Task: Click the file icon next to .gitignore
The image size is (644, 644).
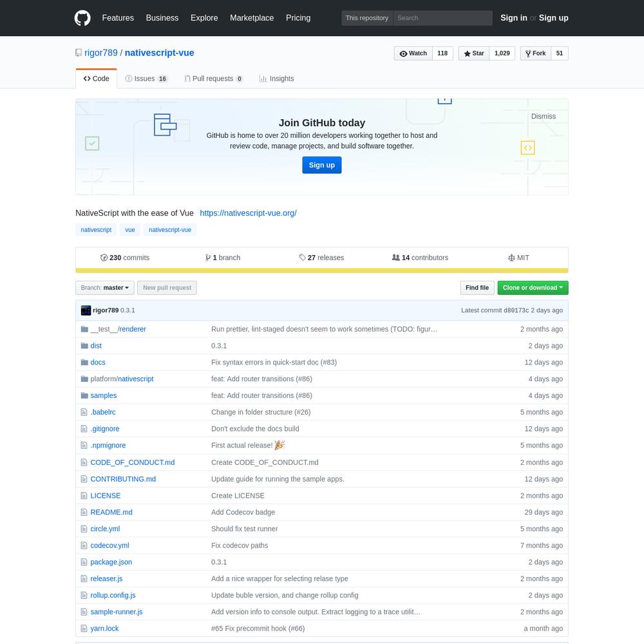Action: (x=84, y=429)
